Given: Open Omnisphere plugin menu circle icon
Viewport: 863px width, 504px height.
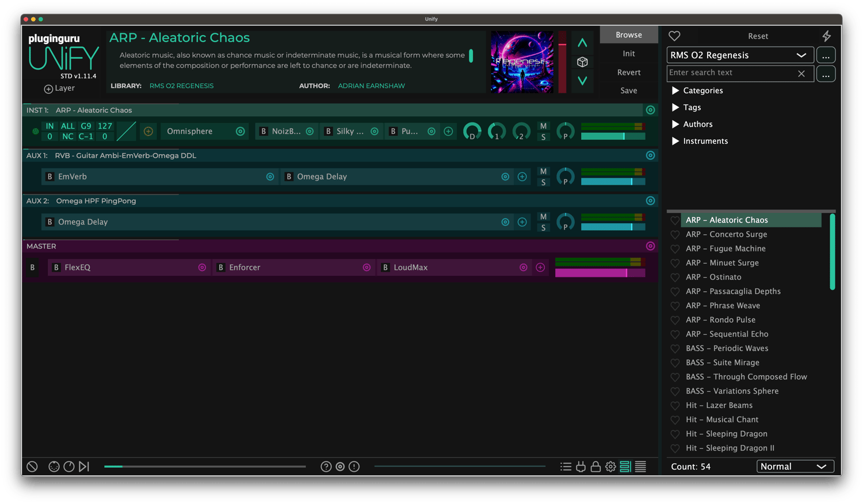Looking at the screenshot, I should click(240, 132).
